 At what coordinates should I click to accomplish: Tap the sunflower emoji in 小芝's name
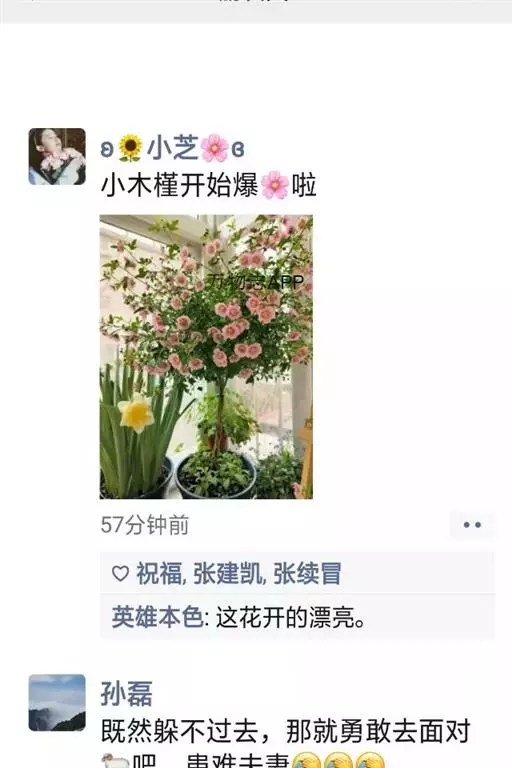[130, 148]
